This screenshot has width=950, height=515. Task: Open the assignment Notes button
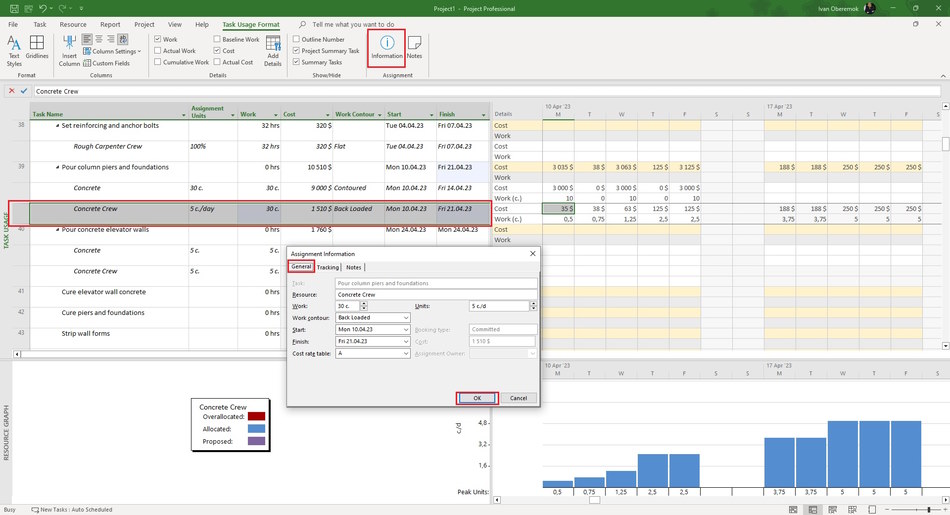pos(414,48)
